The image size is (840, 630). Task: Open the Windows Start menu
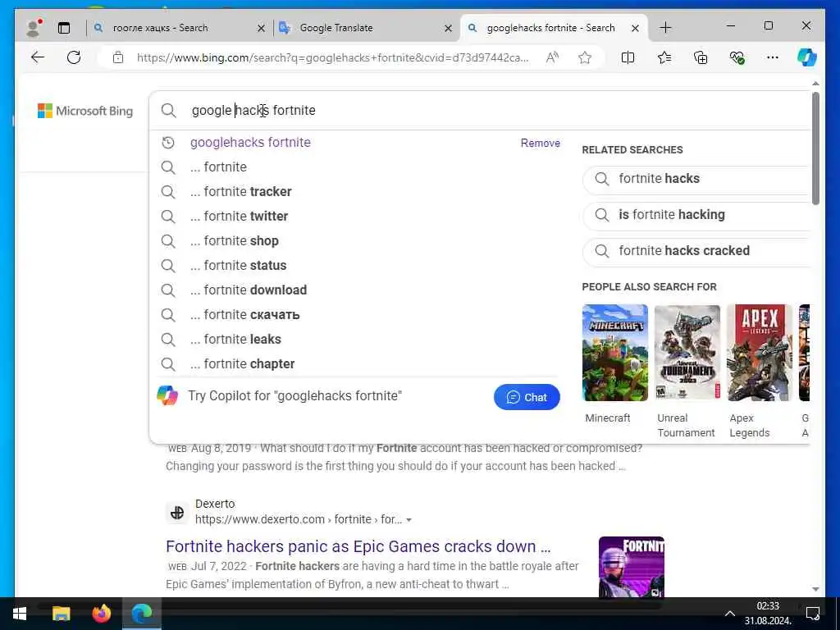(x=20, y=614)
